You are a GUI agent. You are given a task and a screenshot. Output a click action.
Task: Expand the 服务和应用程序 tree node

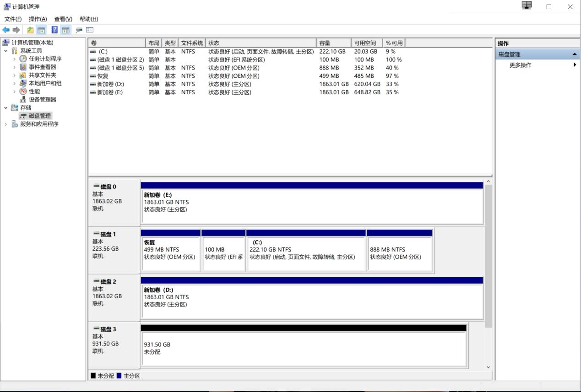(x=5, y=124)
